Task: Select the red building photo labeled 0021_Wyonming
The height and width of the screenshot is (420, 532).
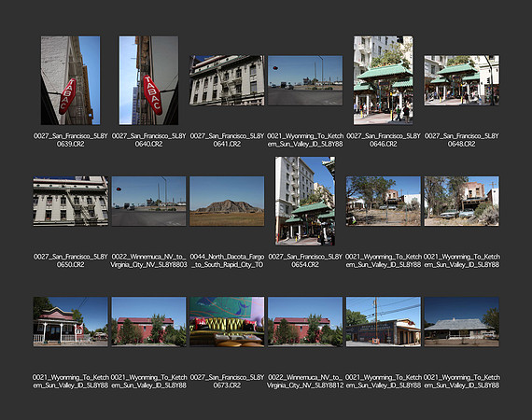Action: [148, 322]
